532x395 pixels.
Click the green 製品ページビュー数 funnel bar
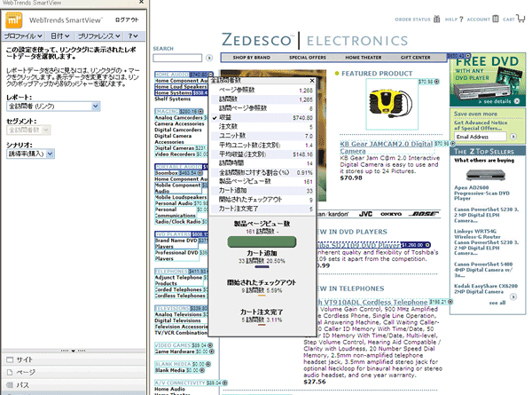[262, 241]
